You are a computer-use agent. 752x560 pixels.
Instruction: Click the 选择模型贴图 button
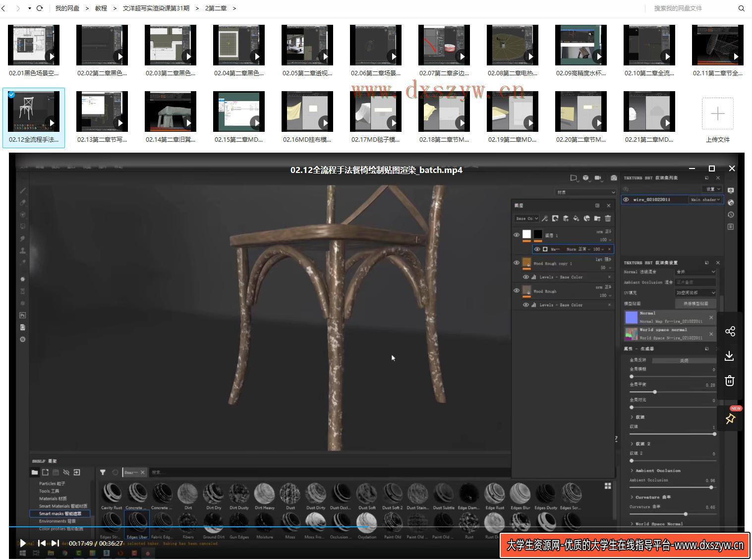click(x=695, y=303)
